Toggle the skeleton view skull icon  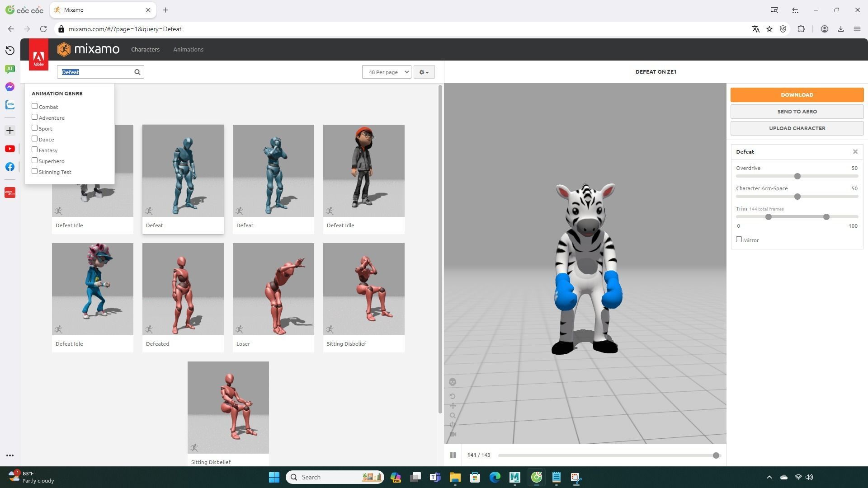[x=453, y=382]
